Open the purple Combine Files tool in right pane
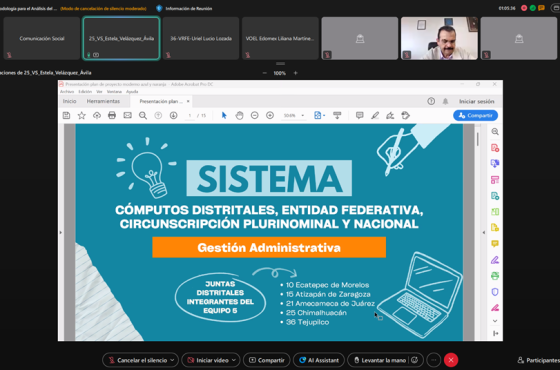560x370 pixels. point(495,164)
